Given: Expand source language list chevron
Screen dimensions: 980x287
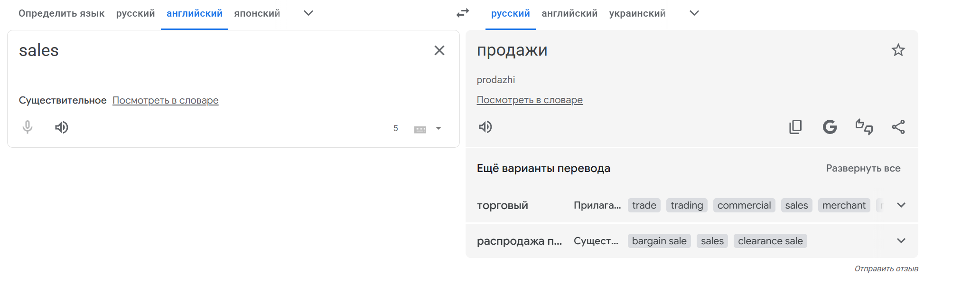Looking at the screenshot, I should [x=308, y=13].
